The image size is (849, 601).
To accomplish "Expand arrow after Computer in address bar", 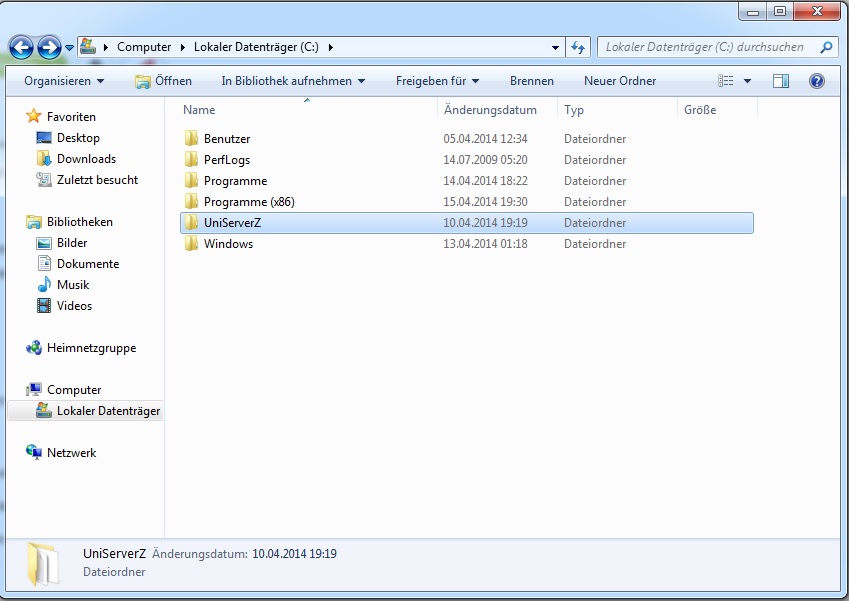I will click(182, 47).
